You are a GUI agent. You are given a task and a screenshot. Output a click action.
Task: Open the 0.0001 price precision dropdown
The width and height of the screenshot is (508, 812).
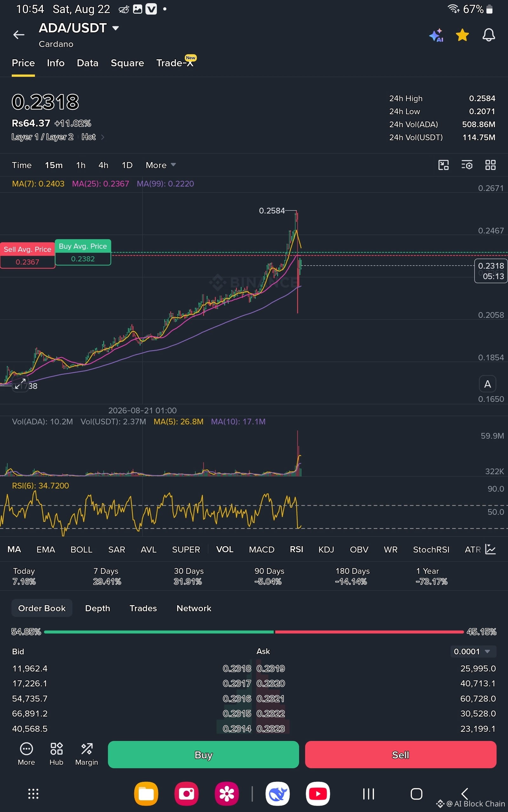click(473, 651)
